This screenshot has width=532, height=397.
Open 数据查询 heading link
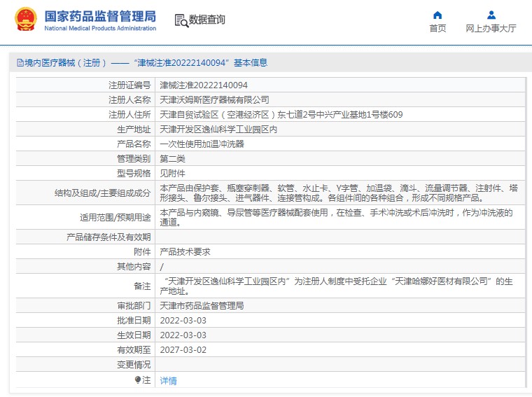point(207,20)
